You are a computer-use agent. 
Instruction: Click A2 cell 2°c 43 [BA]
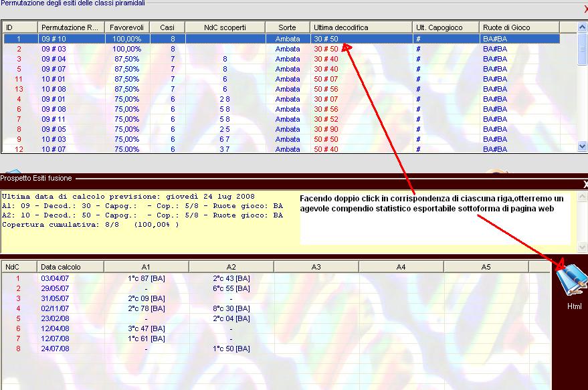[231, 278]
